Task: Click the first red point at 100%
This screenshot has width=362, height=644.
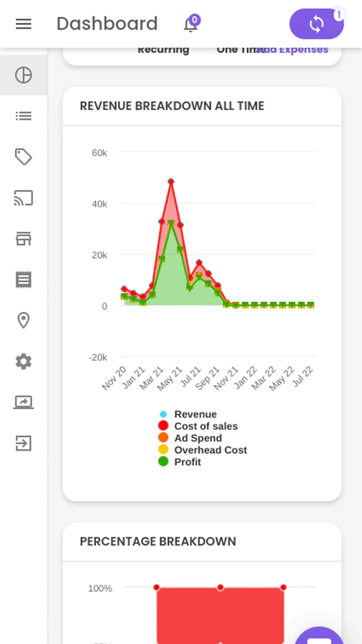Action: (x=157, y=587)
